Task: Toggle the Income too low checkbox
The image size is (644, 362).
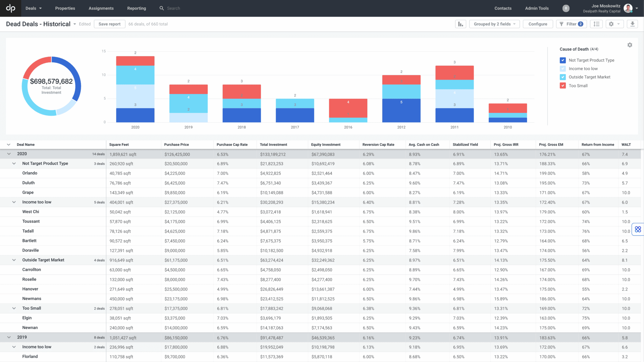Action: tap(563, 69)
